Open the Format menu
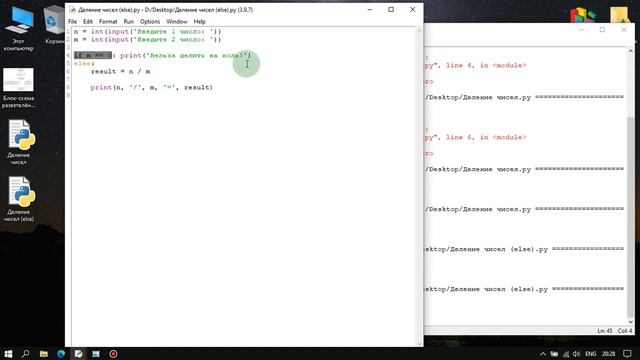The image size is (640, 360). tap(108, 22)
